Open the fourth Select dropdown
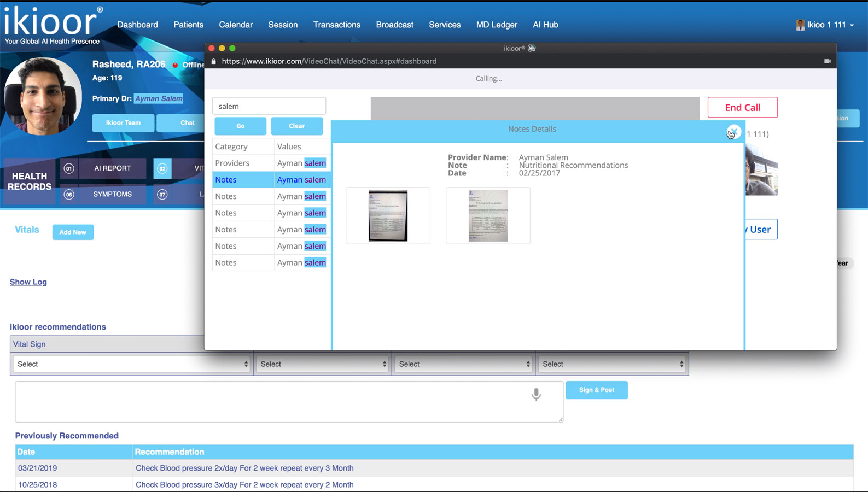This screenshot has width=868, height=492. (611, 364)
